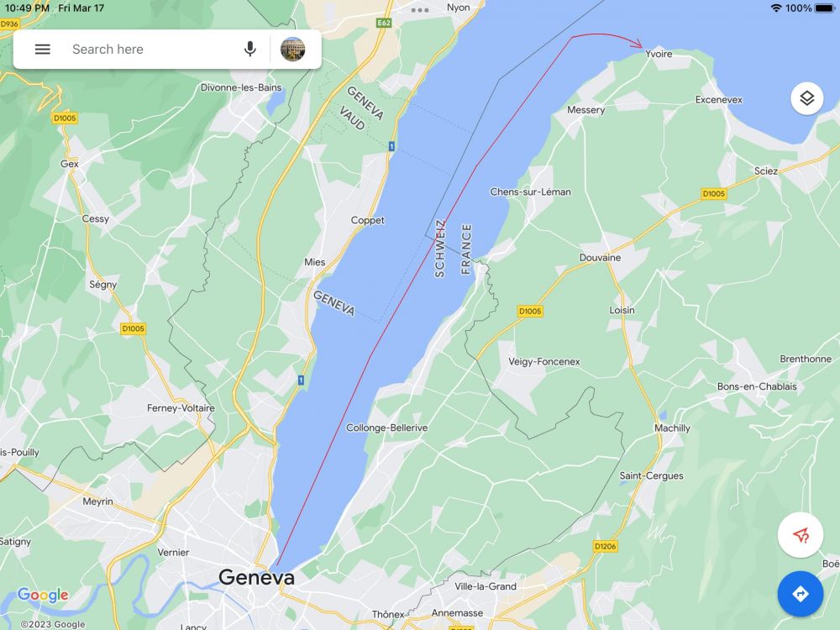The image size is (840, 630).
Task: Select the Geneva city label
Action: [256, 578]
